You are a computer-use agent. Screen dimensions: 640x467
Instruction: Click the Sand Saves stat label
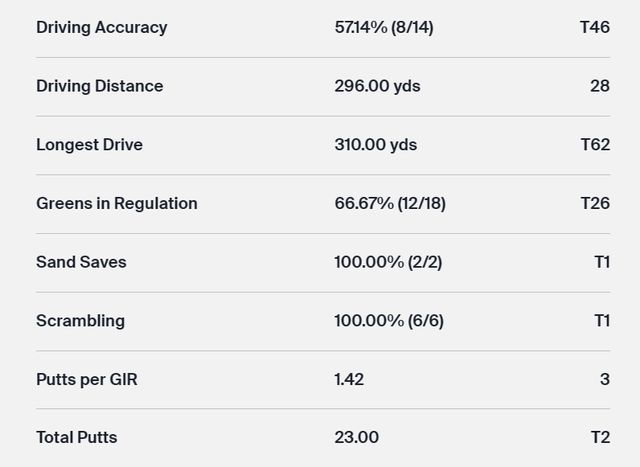pyautogui.click(x=81, y=262)
